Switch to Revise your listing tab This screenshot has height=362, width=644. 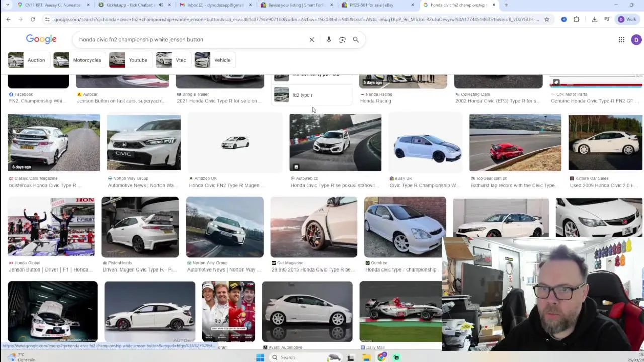(296, 5)
